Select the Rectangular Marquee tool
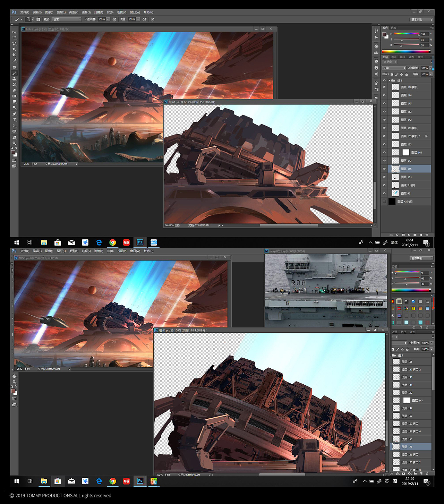The height and width of the screenshot is (504, 444). [14, 38]
